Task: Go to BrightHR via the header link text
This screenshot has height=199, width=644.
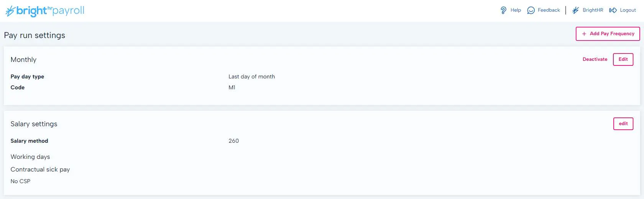Action: coord(593,10)
